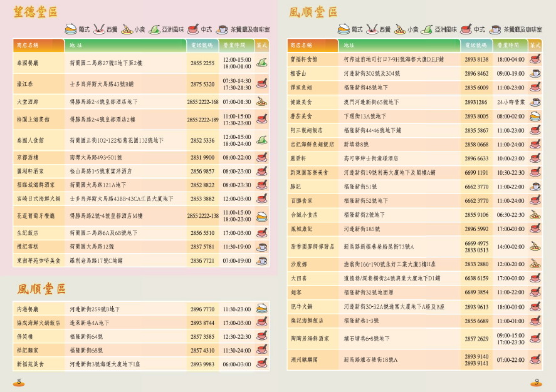Click the 小食 legend icon on page 8
Image resolution: width=556 pixels, height=392 pixels.
coord(127,29)
